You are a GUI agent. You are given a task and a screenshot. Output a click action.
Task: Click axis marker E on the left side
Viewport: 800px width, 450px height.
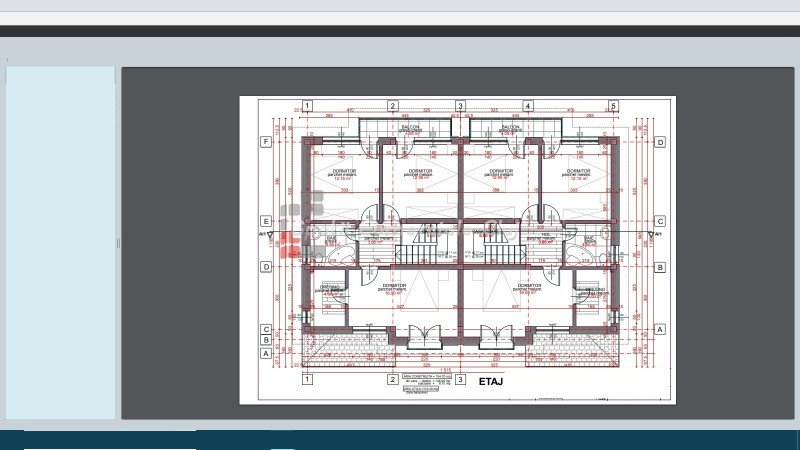pos(265,221)
